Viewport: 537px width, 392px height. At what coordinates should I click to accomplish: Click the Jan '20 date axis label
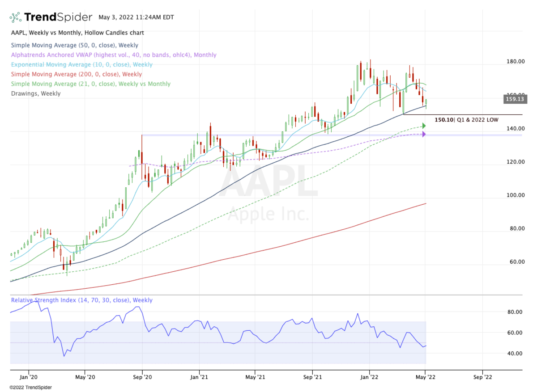(x=29, y=377)
